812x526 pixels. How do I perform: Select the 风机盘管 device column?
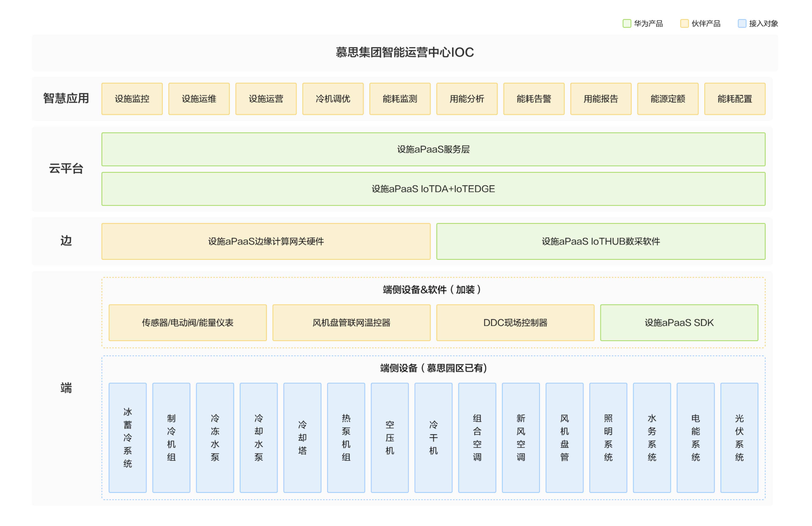565,438
